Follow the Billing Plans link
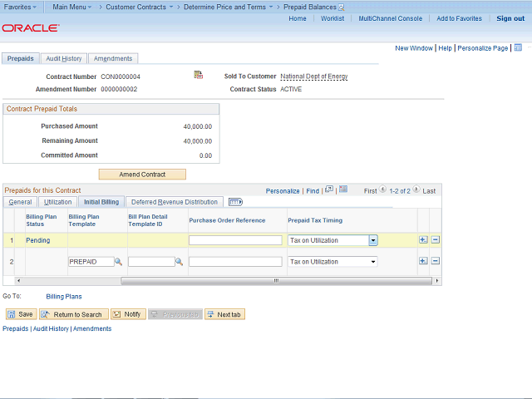 [64, 296]
